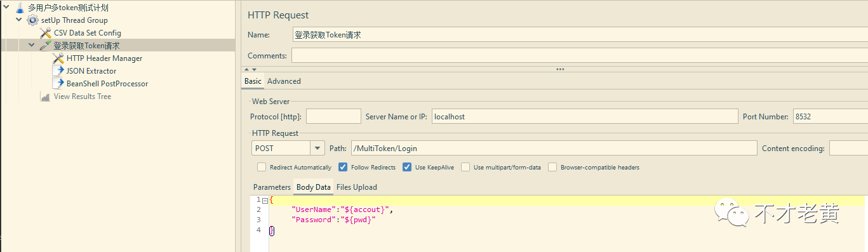Click the closing brace on line 4
868x252 pixels.
271,230
